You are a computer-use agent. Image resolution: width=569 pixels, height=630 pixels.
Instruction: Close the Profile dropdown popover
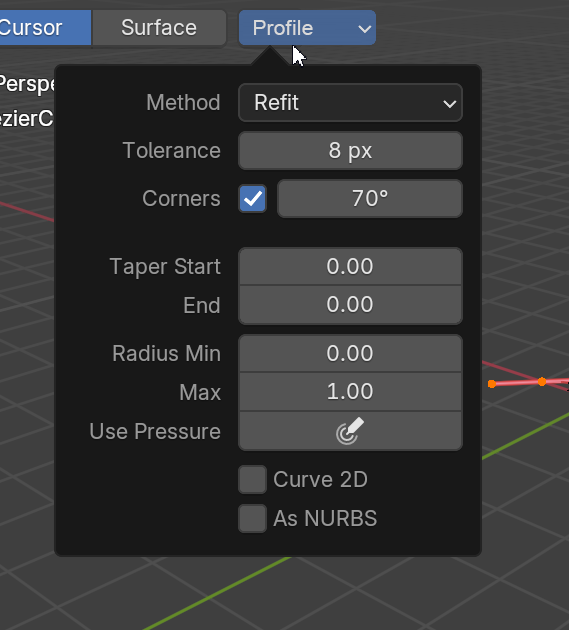coord(307,28)
